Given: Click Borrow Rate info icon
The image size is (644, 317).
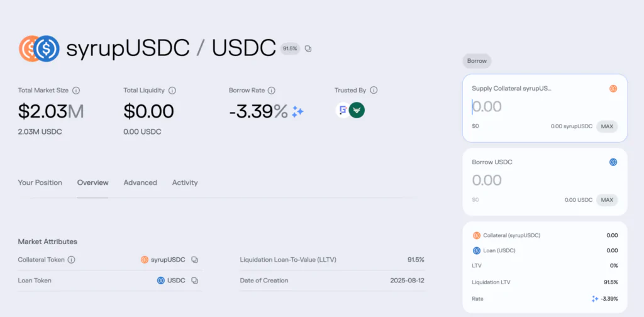Looking at the screenshot, I should (272, 91).
